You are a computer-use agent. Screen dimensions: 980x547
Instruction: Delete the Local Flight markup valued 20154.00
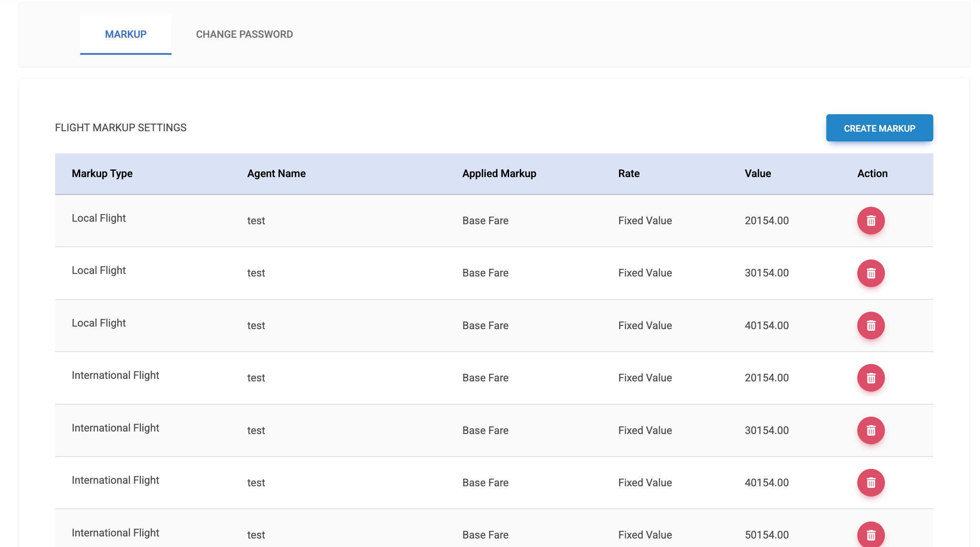870,220
